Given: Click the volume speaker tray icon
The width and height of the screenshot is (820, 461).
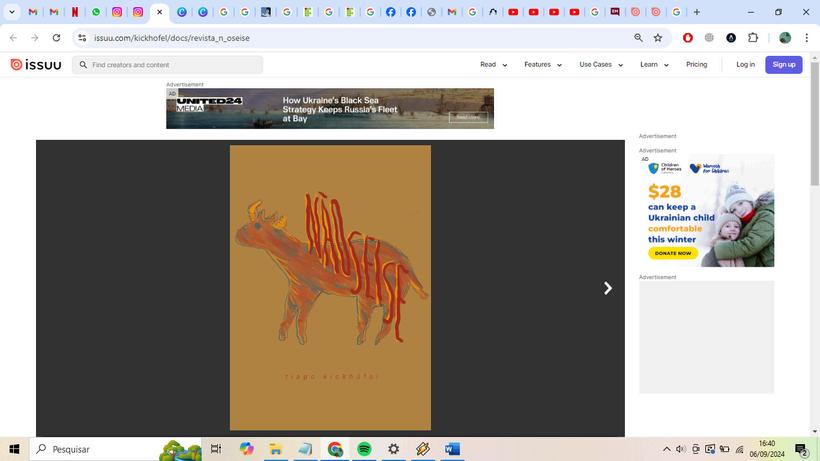Looking at the screenshot, I should click(x=680, y=449).
